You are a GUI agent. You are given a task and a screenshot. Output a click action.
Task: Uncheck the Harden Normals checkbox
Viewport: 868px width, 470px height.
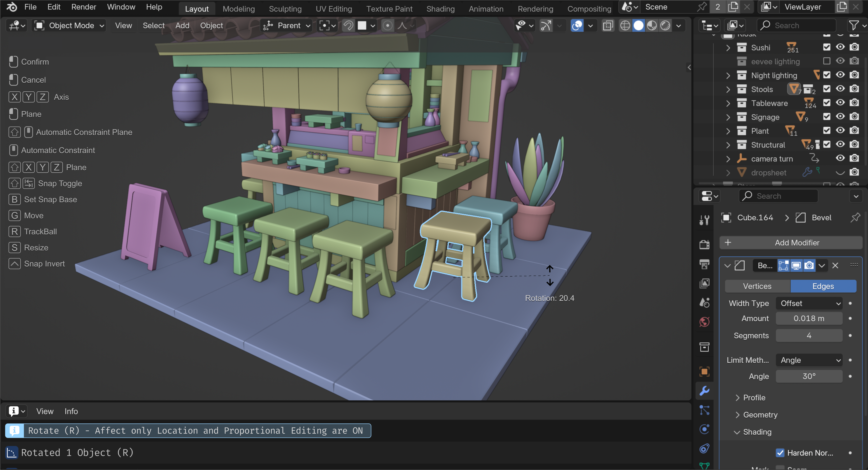pyautogui.click(x=780, y=453)
